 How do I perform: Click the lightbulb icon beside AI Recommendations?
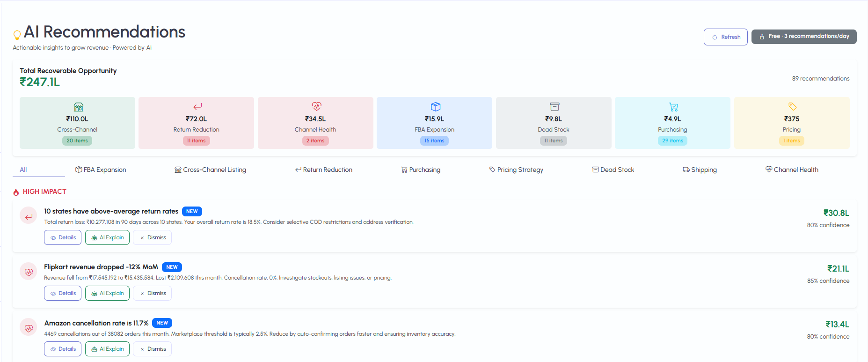17,35
